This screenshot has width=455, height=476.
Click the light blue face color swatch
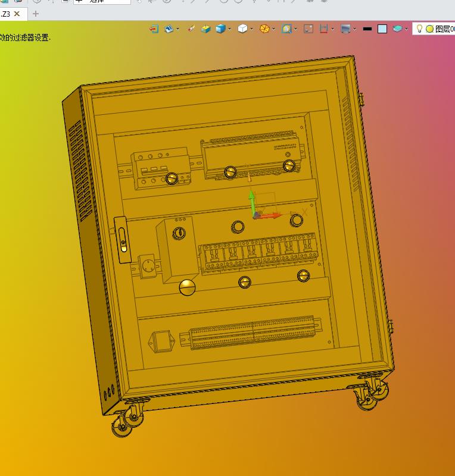pos(382,29)
